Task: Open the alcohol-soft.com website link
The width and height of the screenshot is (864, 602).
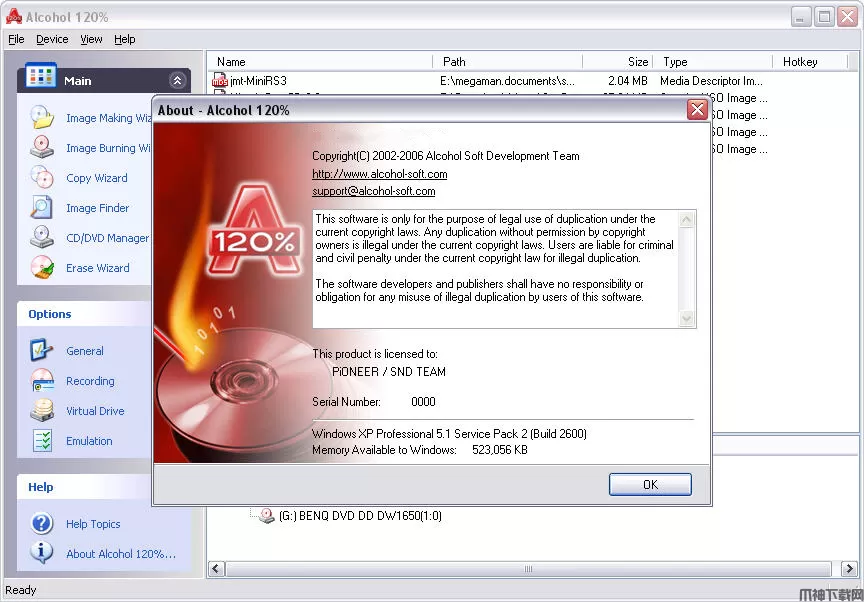Action: click(x=380, y=174)
